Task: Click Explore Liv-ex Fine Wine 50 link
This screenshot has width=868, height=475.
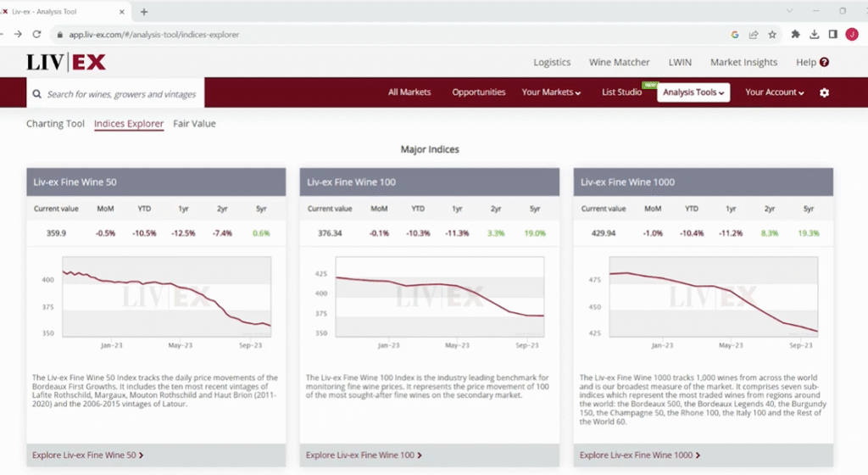Action: (x=87, y=455)
